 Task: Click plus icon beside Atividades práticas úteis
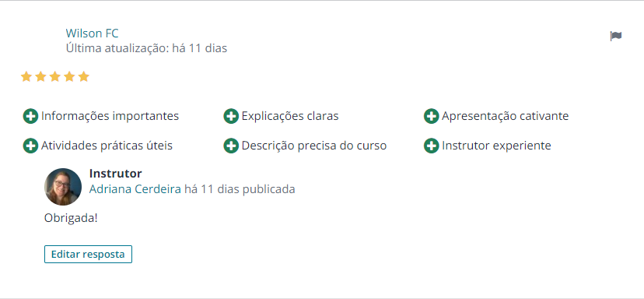point(30,146)
